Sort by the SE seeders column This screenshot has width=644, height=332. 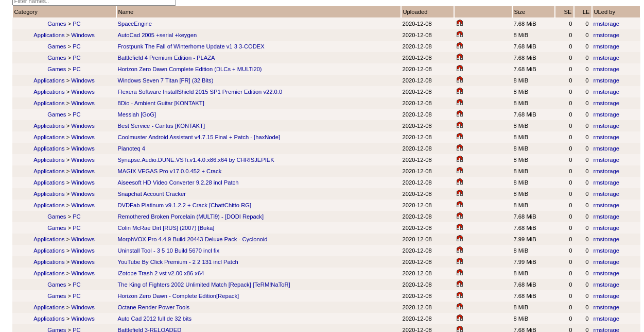[568, 12]
